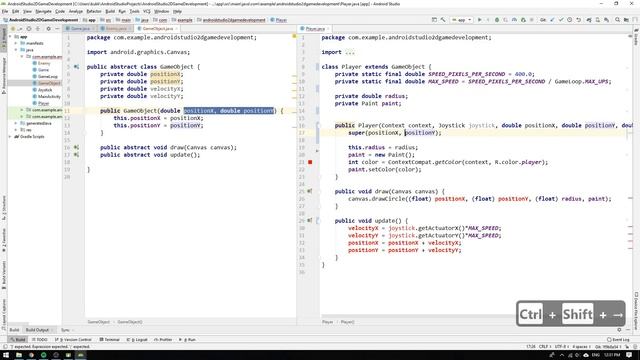Open the Build tool window button
640x360 pixels.
pos(18,339)
